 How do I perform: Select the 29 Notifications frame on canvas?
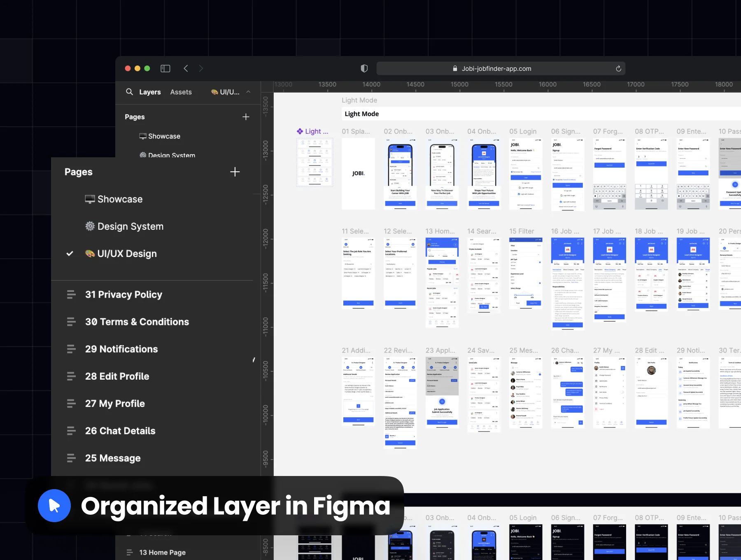coord(693,392)
